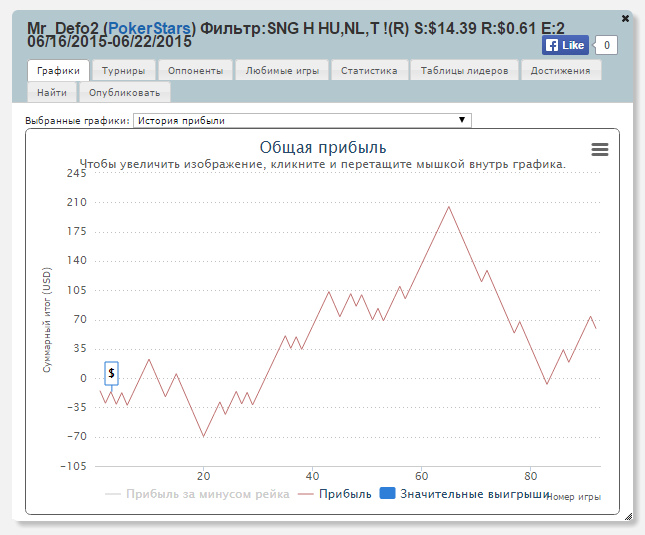Click the y-axis label -105

pyautogui.click(x=74, y=466)
